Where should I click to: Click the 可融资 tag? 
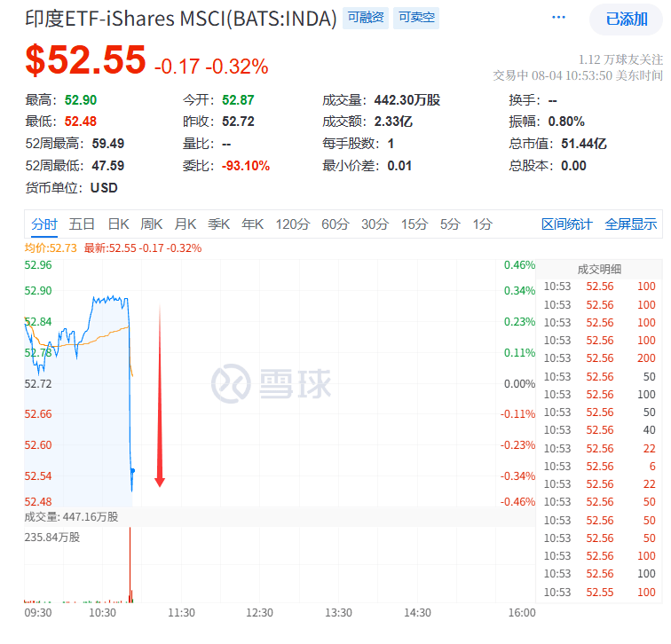click(x=366, y=18)
